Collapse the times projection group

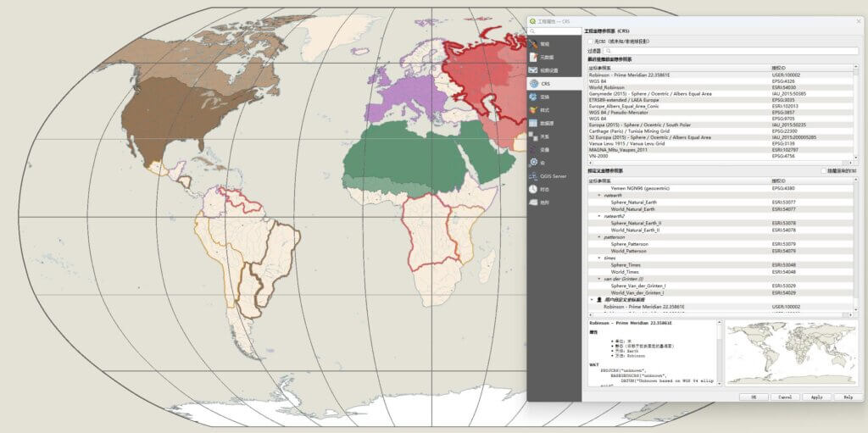click(x=599, y=258)
